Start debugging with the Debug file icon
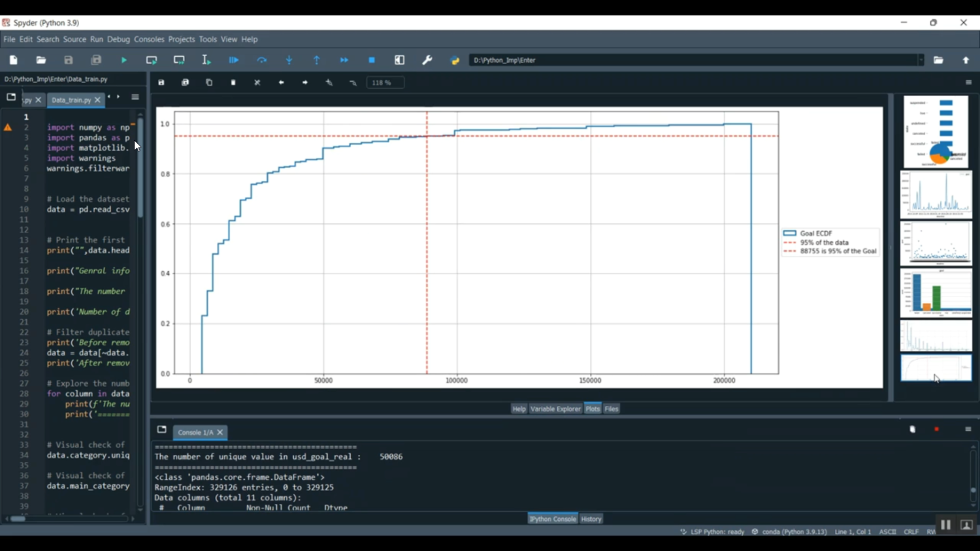Screen dimensions: 980x551 pos(234,60)
